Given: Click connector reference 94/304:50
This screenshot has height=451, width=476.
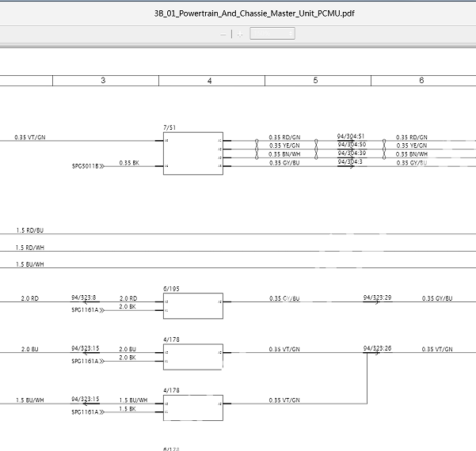Looking at the screenshot, I should point(352,144).
